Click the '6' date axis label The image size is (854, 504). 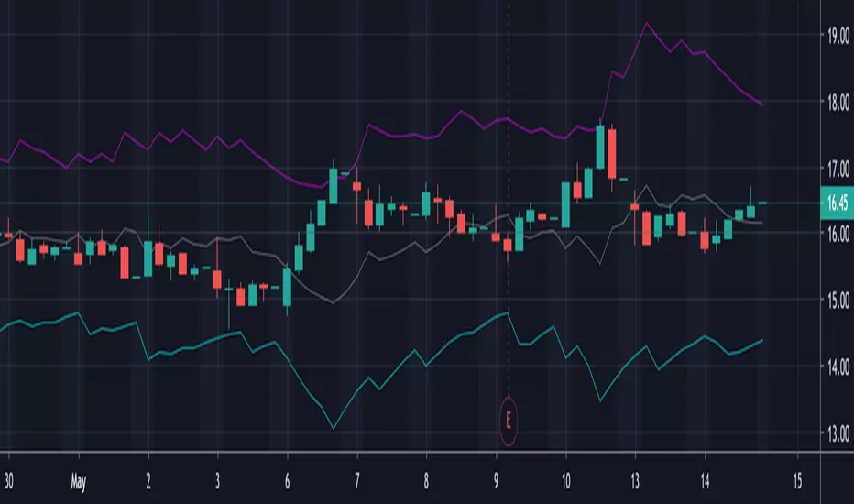pyautogui.click(x=287, y=481)
